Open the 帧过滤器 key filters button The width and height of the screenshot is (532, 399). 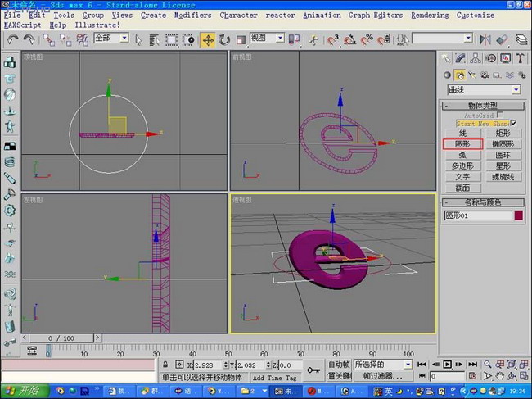pos(383,376)
